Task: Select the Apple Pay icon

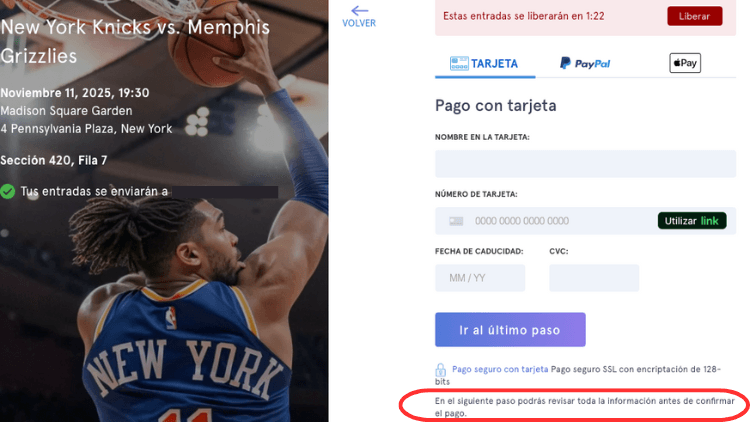Action: 685,63
